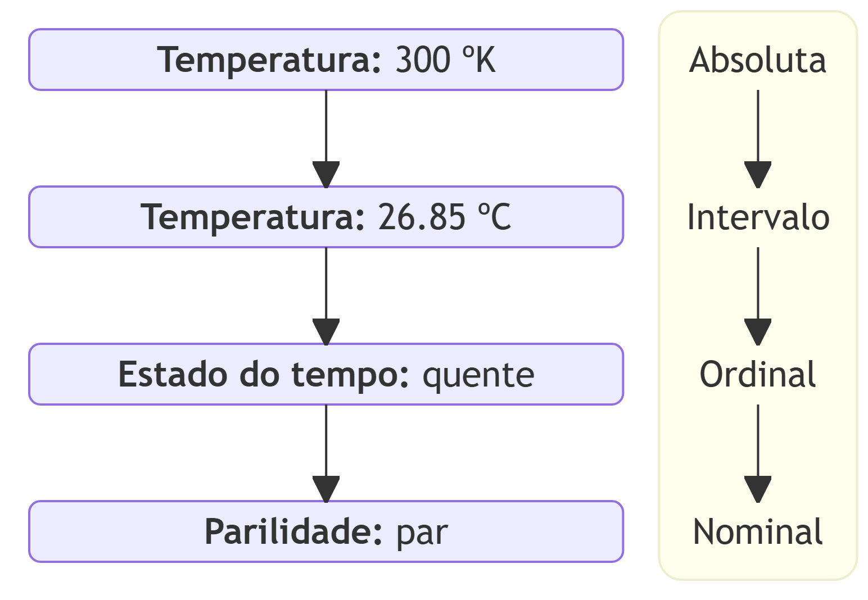
Task: Select the "Nominal" scale label
Action: pyautogui.click(x=758, y=531)
